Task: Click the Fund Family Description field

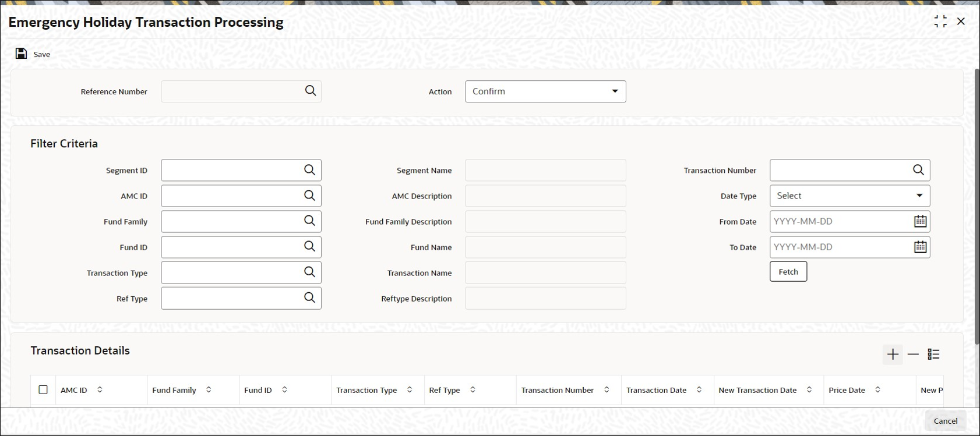Action: point(545,221)
